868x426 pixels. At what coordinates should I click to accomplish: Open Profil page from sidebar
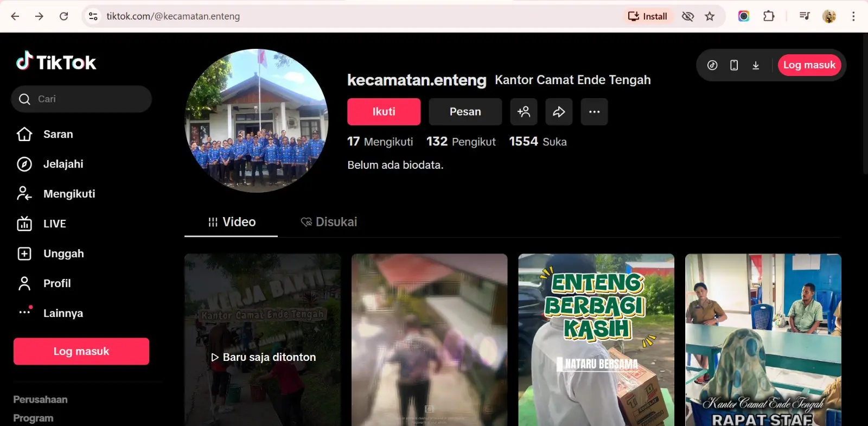pyautogui.click(x=44, y=283)
